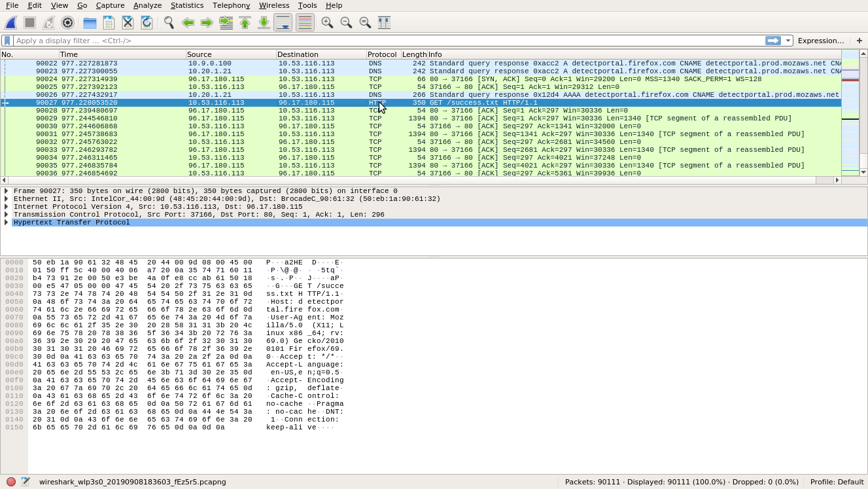Open the Go menu
This screenshot has height=489, width=868.
(x=82, y=5)
